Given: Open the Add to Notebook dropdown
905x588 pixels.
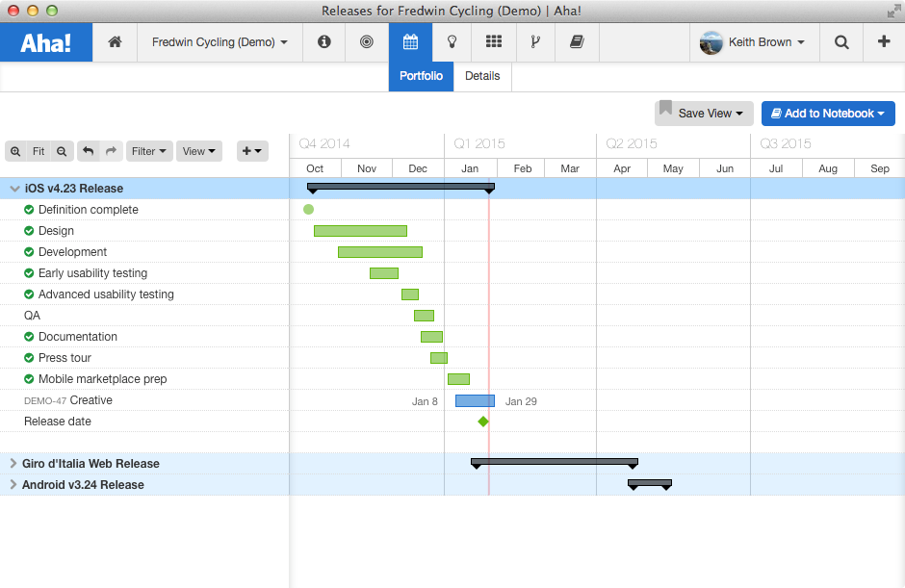Looking at the screenshot, I should pyautogui.click(x=828, y=114).
